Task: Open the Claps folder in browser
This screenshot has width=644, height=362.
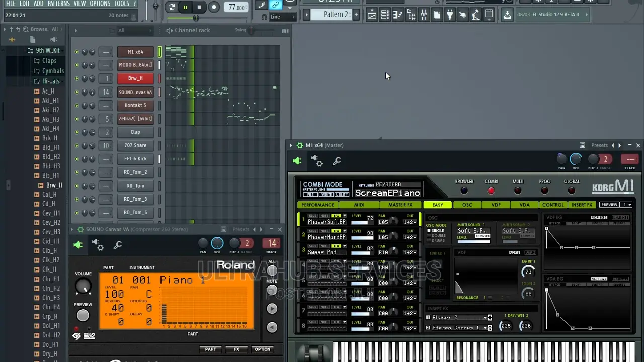Action: click(x=49, y=61)
